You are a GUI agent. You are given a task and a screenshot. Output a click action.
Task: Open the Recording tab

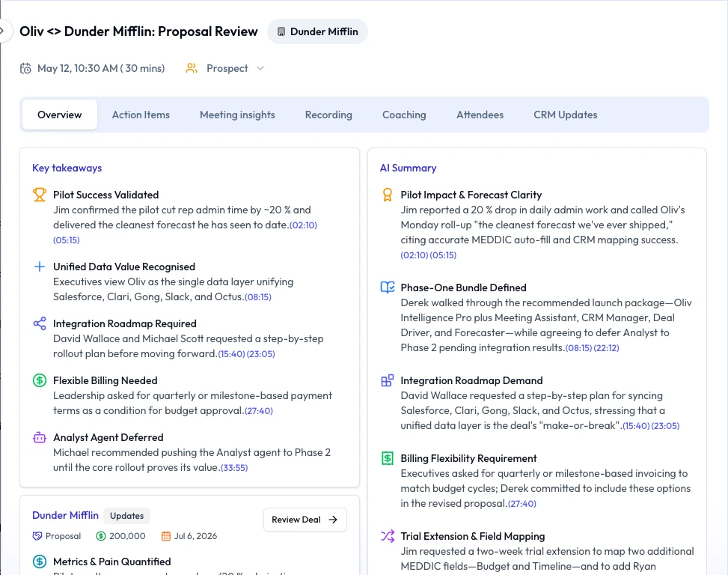tap(328, 115)
